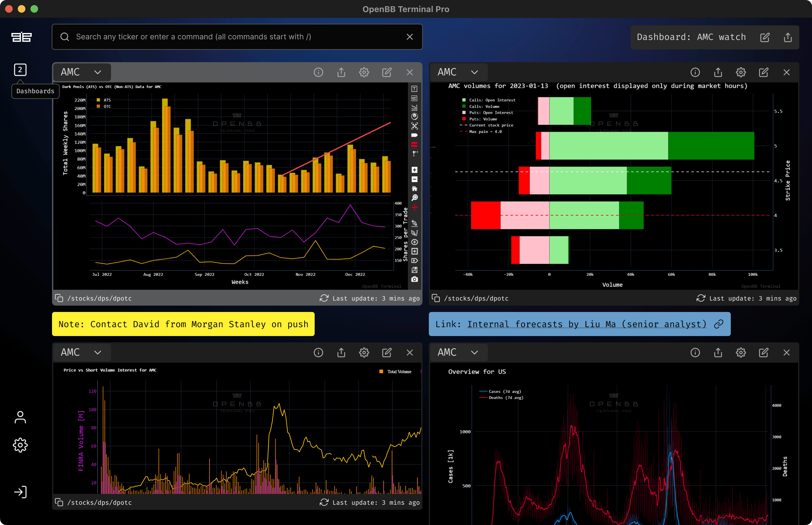The width and height of the screenshot is (812, 525).
Task: Open settings of Price vs Short Volume widget
Action: point(364,353)
